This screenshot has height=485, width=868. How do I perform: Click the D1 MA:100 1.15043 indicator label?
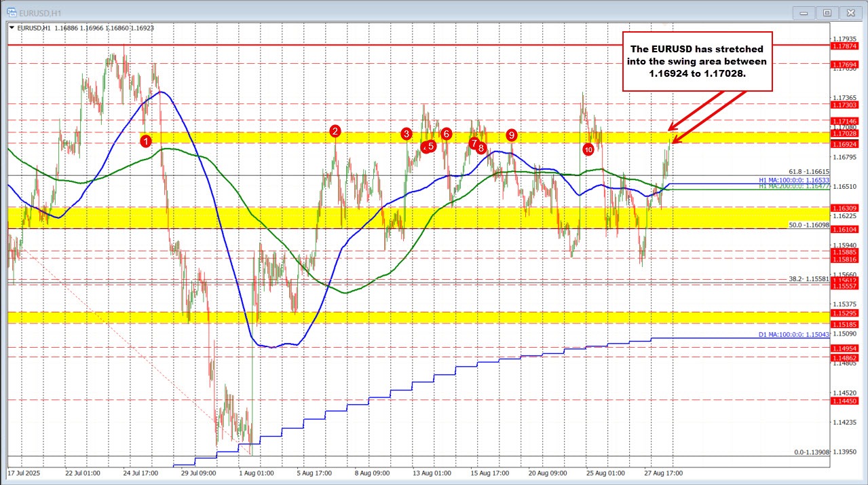tap(795, 335)
